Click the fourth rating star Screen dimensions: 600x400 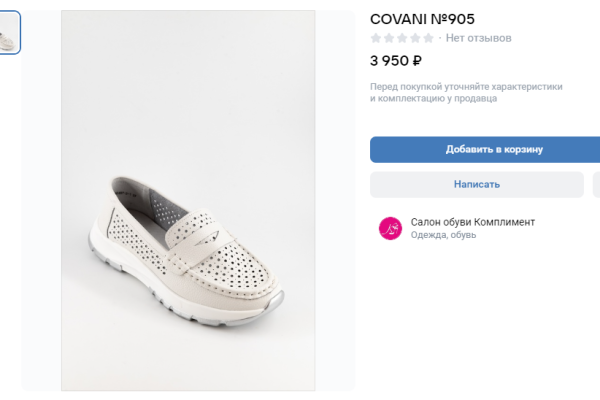pyautogui.click(x=415, y=38)
